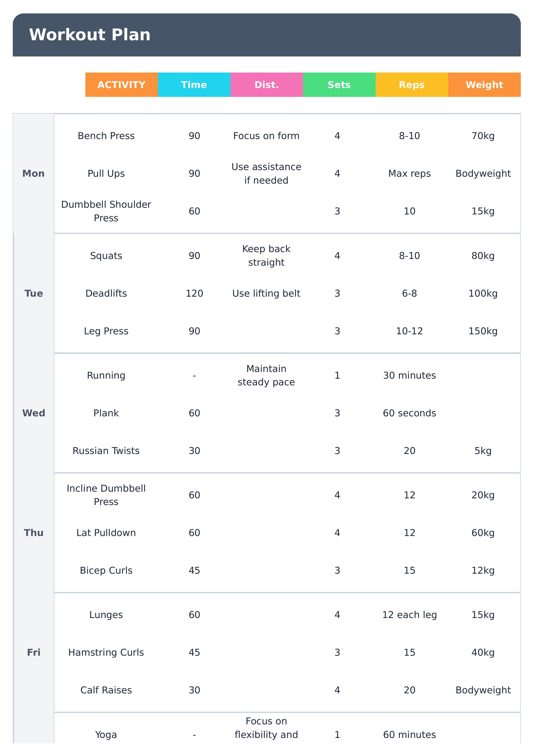Select the Lat Pulldown activity cell
Image resolution: width=534 pixels, height=756 pixels.
106,533
